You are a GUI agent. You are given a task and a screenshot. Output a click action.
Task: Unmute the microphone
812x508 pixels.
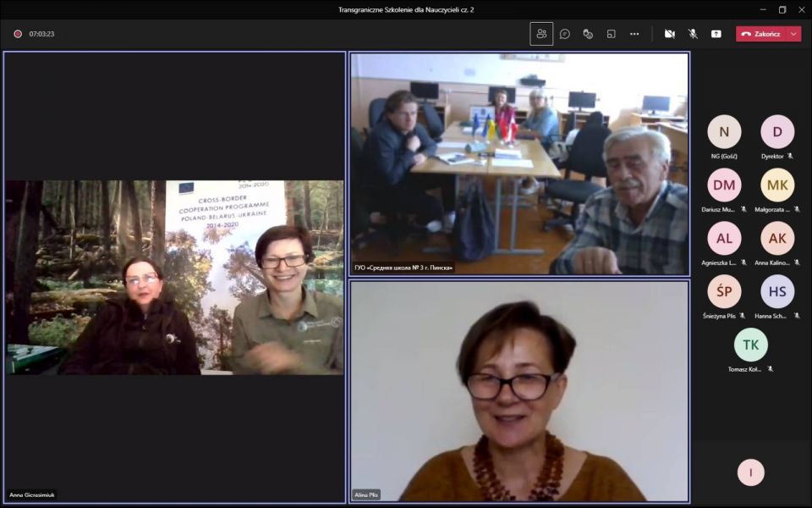pos(693,34)
